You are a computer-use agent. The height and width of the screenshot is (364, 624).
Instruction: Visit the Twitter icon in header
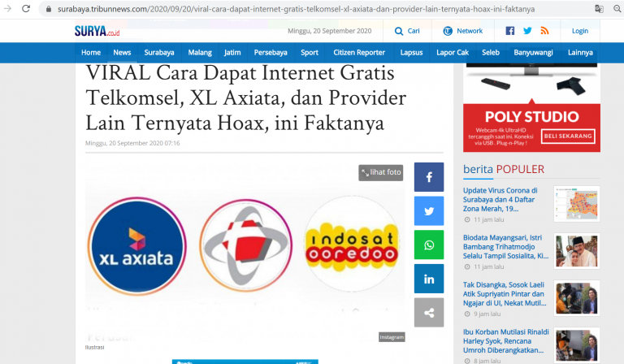[527, 31]
